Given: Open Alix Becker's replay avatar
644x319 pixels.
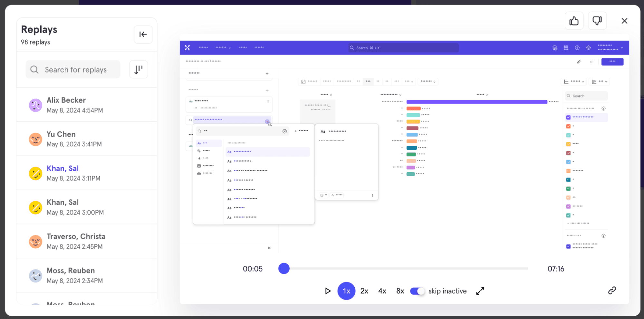Looking at the screenshot, I should [x=35, y=105].
